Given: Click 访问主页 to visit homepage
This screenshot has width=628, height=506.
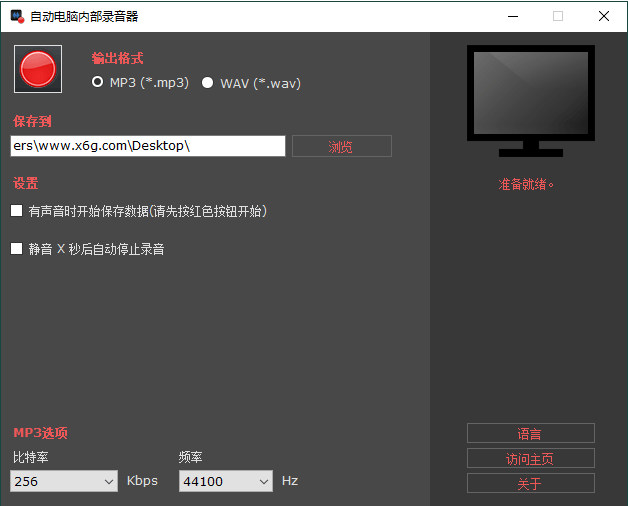Looking at the screenshot, I should click(530, 459).
